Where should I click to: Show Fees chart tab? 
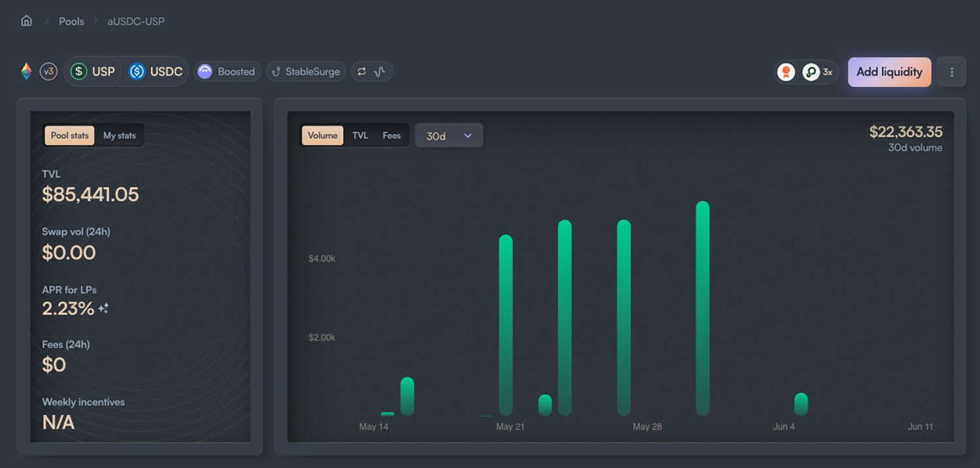click(x=391, y=135)
